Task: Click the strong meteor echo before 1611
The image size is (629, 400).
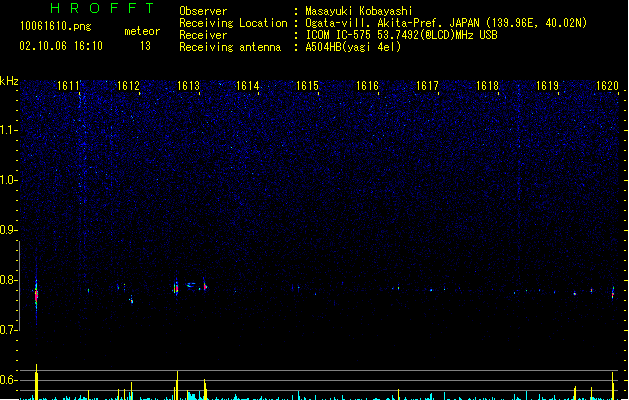Action: pos(36,295)
